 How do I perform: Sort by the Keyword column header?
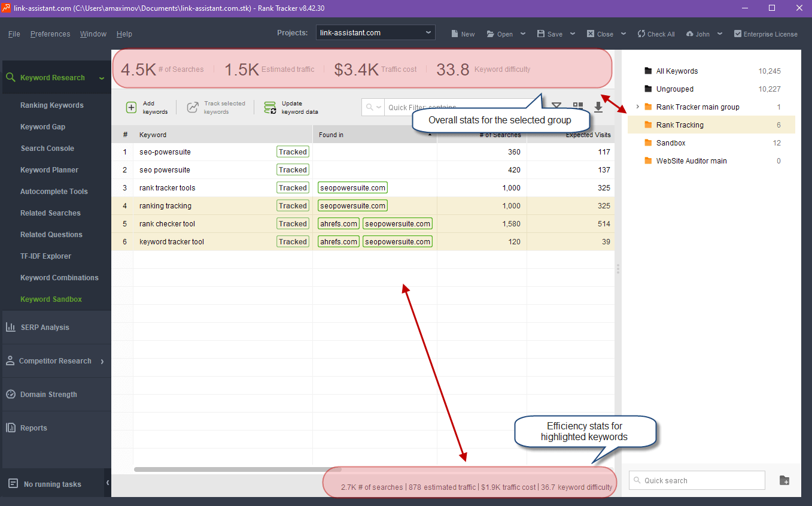pos(223,135)
